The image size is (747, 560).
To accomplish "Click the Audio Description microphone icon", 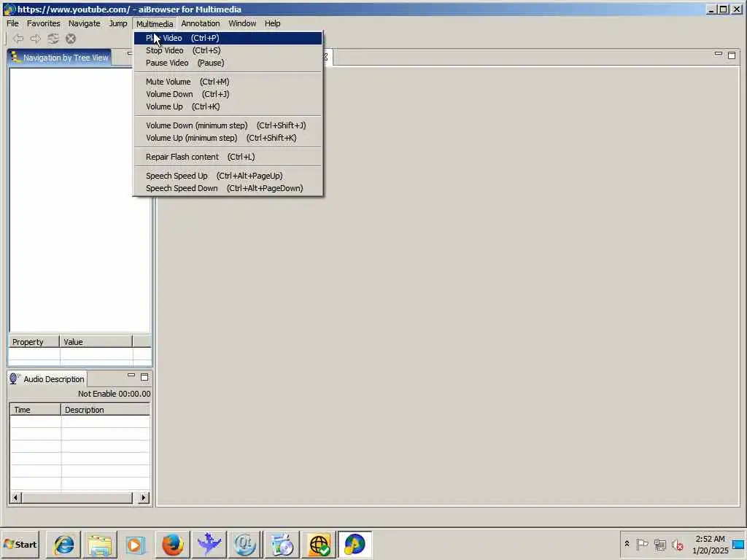I will click(x=14, y=378).
